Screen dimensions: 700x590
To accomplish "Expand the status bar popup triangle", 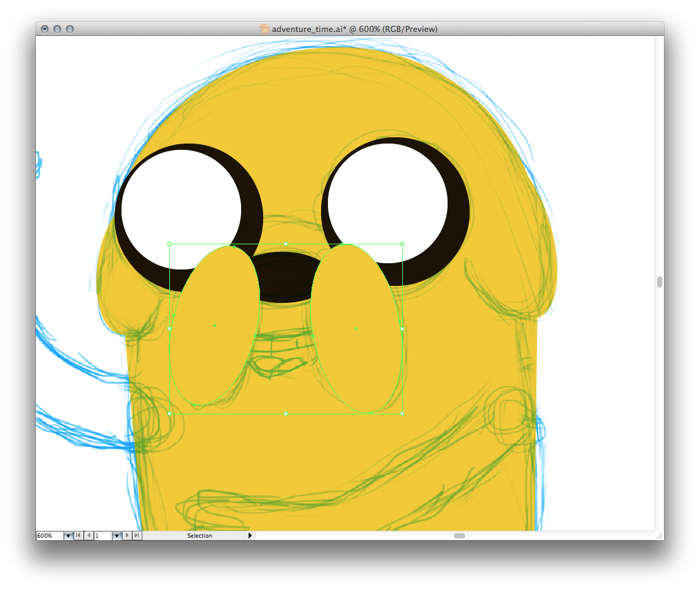I will 250,536.
